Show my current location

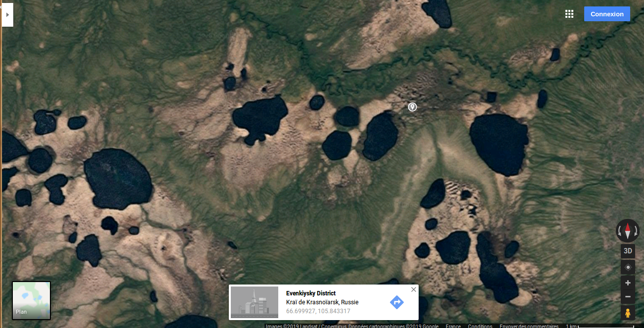(x=628, y=267)
